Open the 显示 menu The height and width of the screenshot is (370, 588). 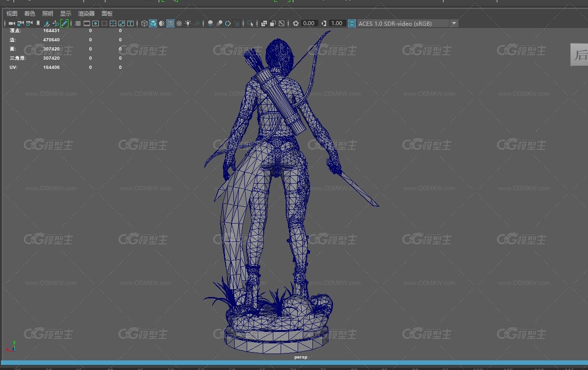66,14
